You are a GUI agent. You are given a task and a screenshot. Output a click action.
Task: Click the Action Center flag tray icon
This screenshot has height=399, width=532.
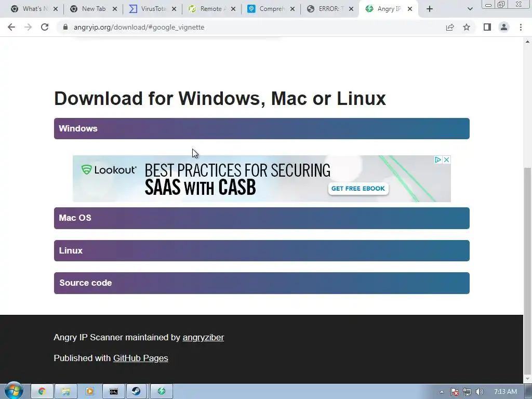tap(455, 392)
